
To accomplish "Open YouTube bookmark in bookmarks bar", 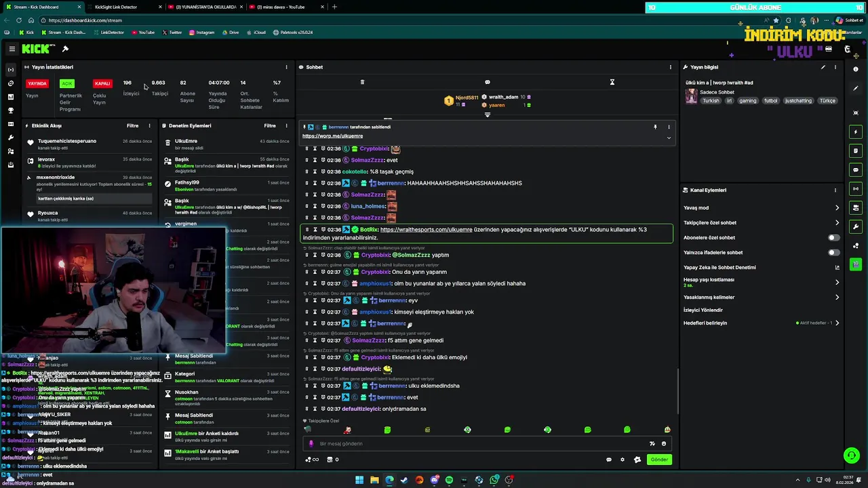I will pos(143,33).
